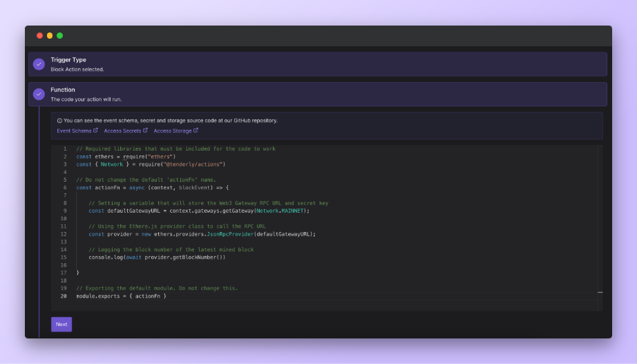Click the 'Using the Ethere.js provider' comment
The width and height of the screenshot is (637, 364).
pyautogui.click(x=177, y=227)
